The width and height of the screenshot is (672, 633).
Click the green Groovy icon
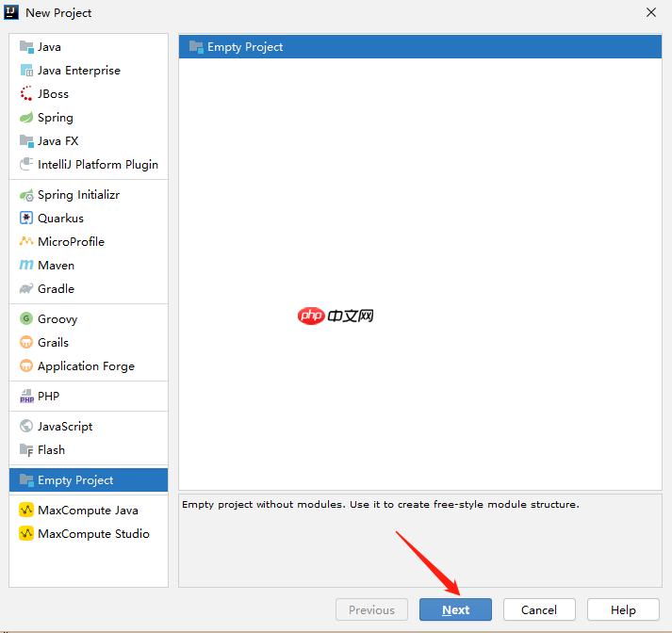pyautogui.click(x=26, y=318)
